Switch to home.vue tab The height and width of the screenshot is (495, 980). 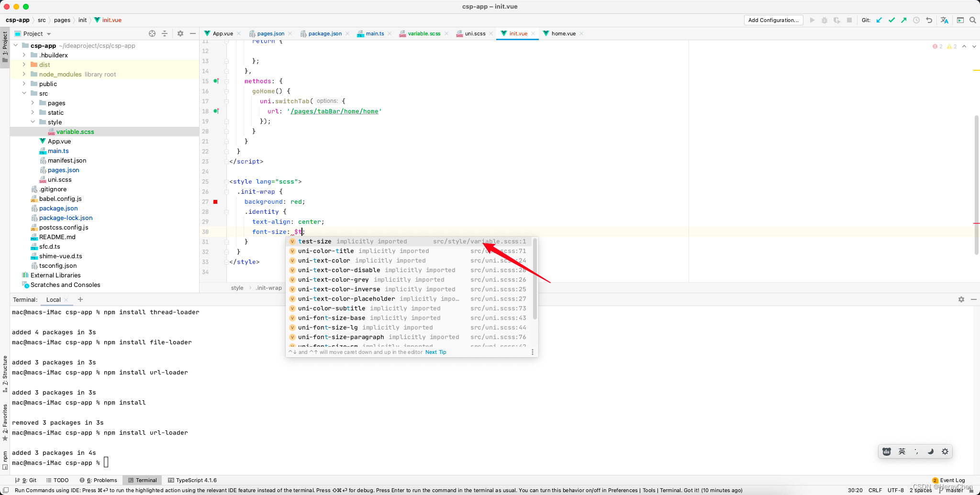pyautogui.click(x=563, y=33)
